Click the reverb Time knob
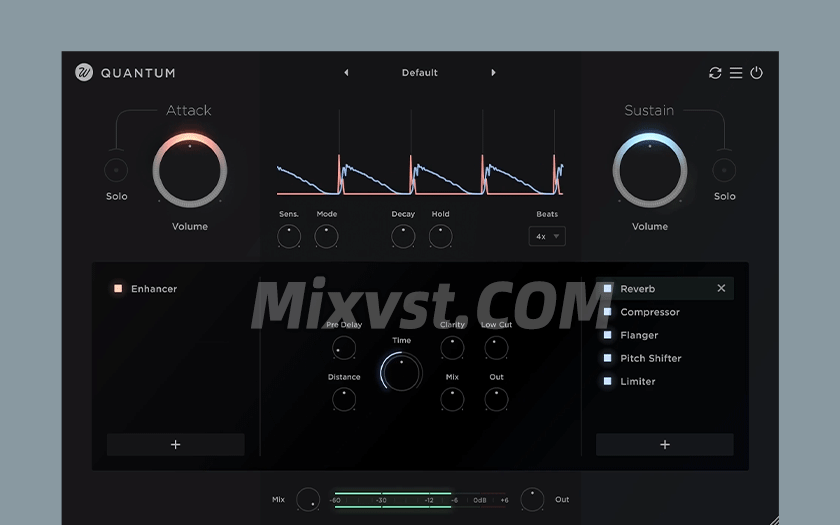 [401, 372]
